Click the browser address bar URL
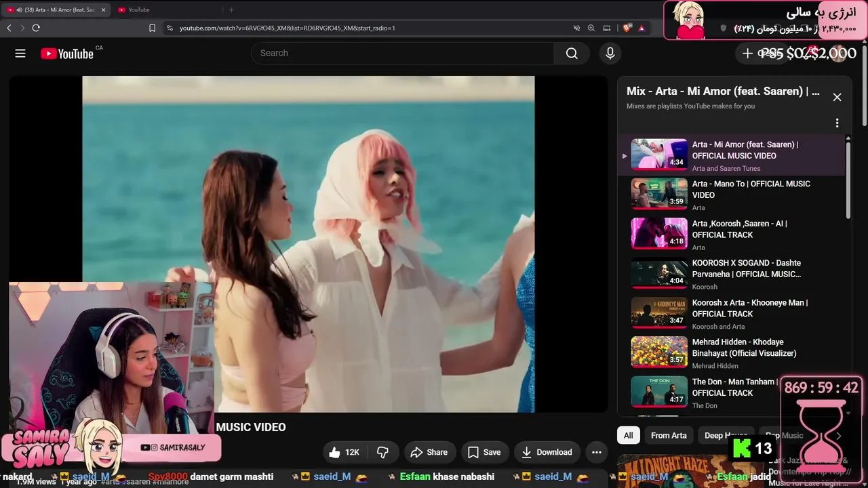Screen dimensions: 868x488 (x=288, y=28)
